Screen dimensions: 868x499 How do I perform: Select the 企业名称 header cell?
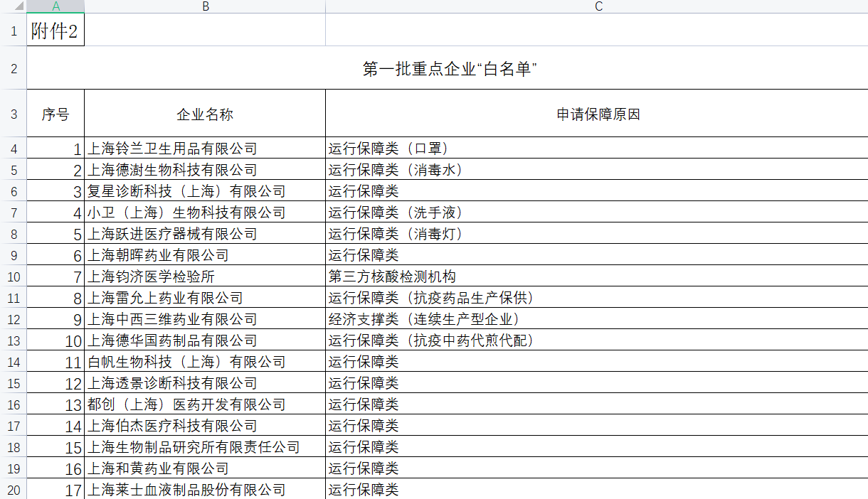205,114
